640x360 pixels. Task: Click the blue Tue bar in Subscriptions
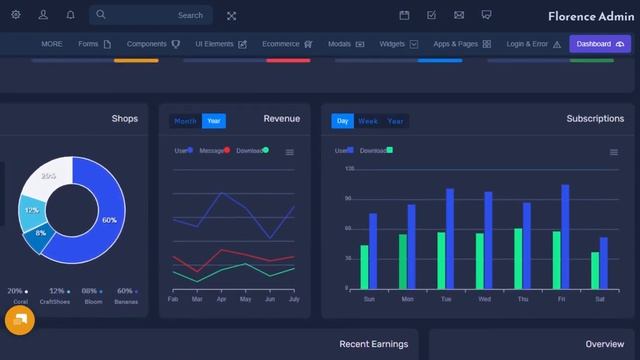450,239
